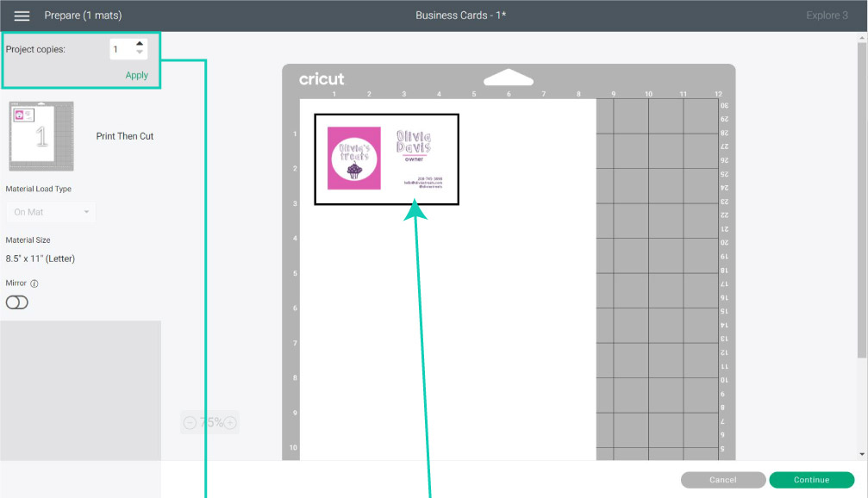The width and height of the screenshot is (868, 498).
Task: Click the Continue button
Action: pyautogui.click(x=811, y=480)
